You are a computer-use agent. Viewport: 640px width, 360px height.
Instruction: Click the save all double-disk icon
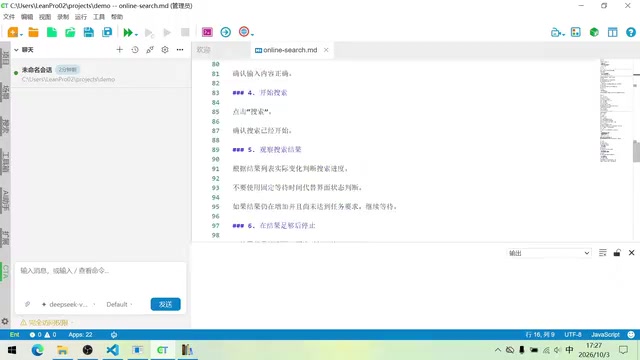107,32
